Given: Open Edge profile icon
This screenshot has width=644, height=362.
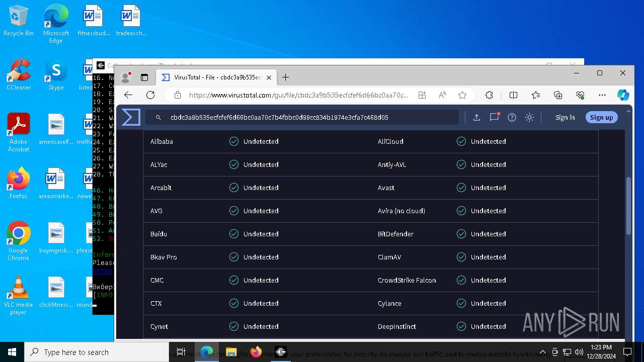Looking at the screenshot, I should (x=126, y=77).
